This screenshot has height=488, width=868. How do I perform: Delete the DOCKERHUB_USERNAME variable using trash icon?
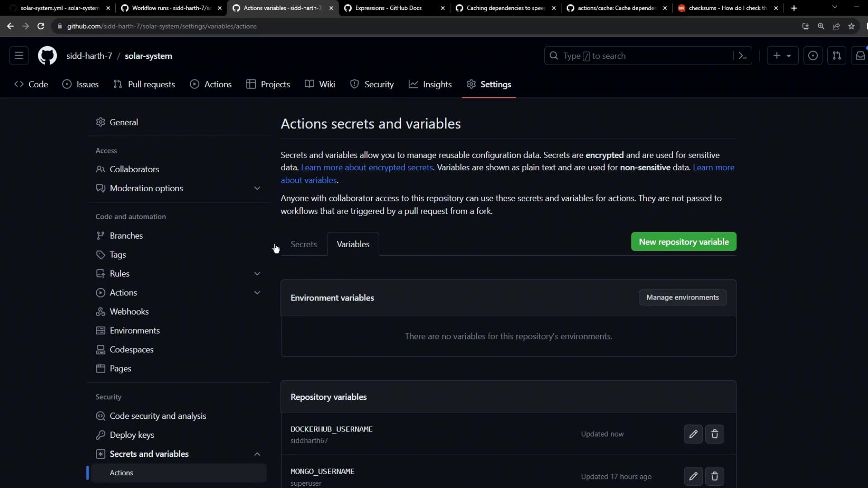point(715,434)
